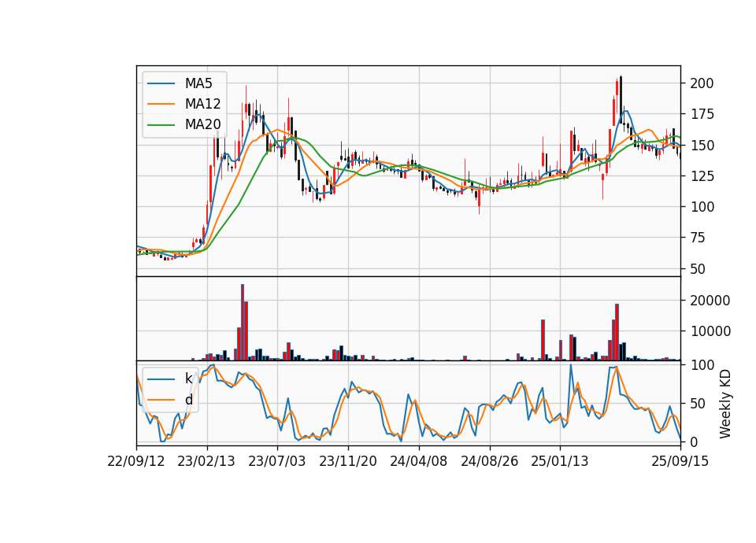The image size is (756, 543).
Task: Click the MA20 legend label
Action: (x=202, y=124)
